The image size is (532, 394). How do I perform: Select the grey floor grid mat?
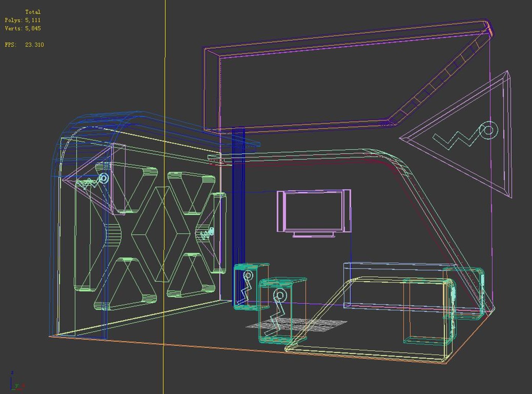tap(297, 325)
